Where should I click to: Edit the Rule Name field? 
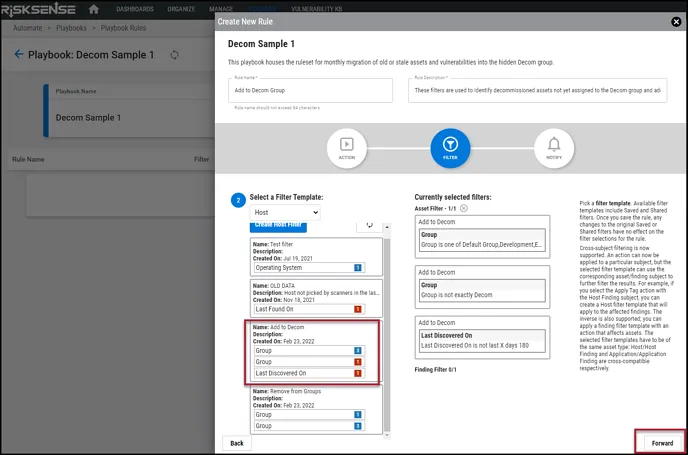(x=310, y=90)
